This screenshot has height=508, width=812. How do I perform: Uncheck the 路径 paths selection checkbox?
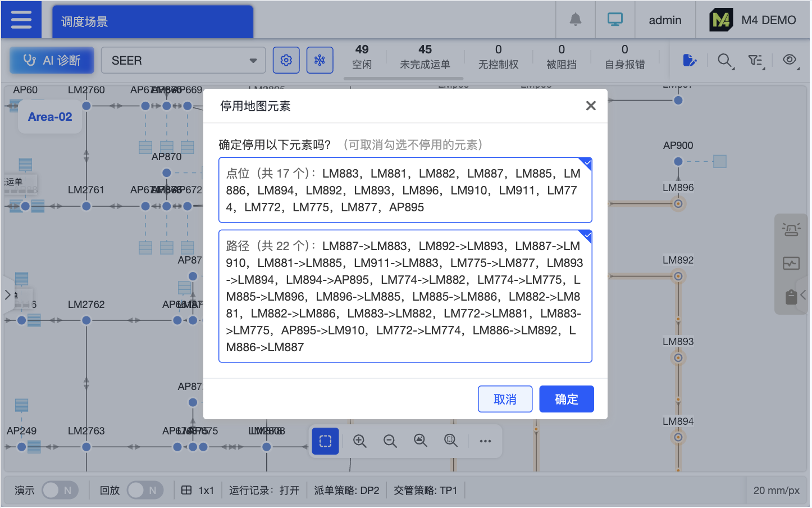coord(586,236)
